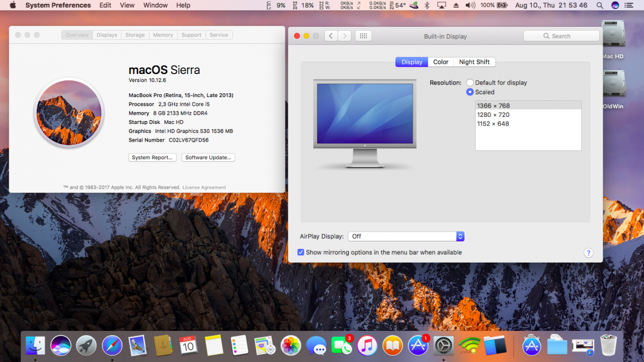This screenshot has height=362, width=644.
Task: Open Launchpad in the Dock
Action: pyautogui.click(x=86, y=345)
